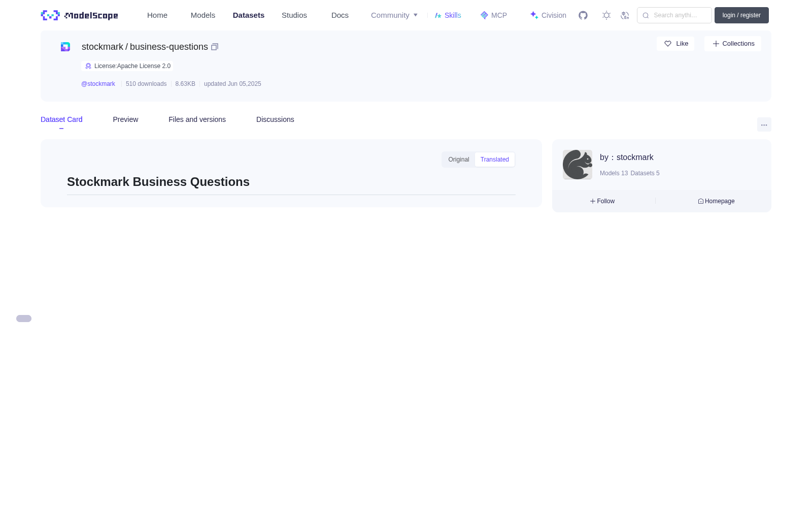Open the @stockmark profile link

point(98,84)
